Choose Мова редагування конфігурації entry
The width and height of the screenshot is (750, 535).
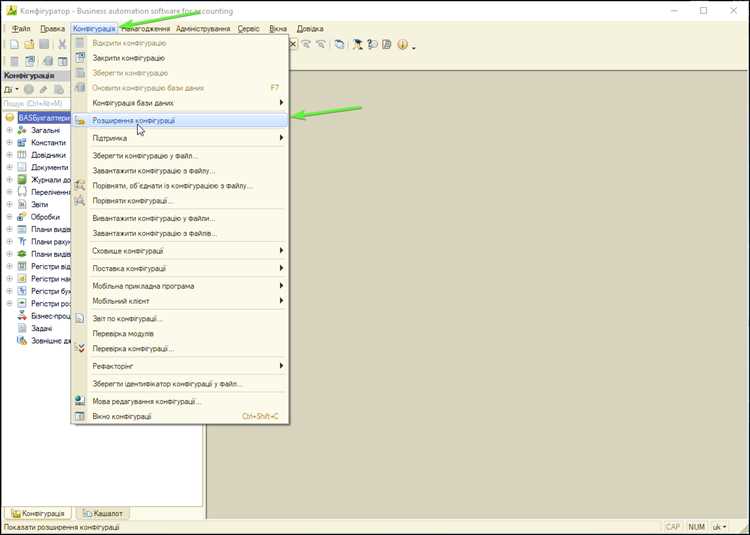[180, 402]
